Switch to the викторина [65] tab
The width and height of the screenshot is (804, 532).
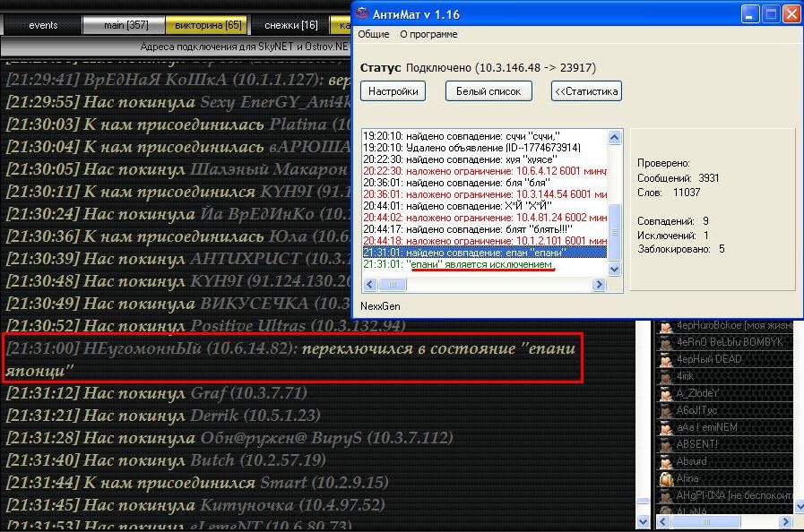tap(208, 25)
